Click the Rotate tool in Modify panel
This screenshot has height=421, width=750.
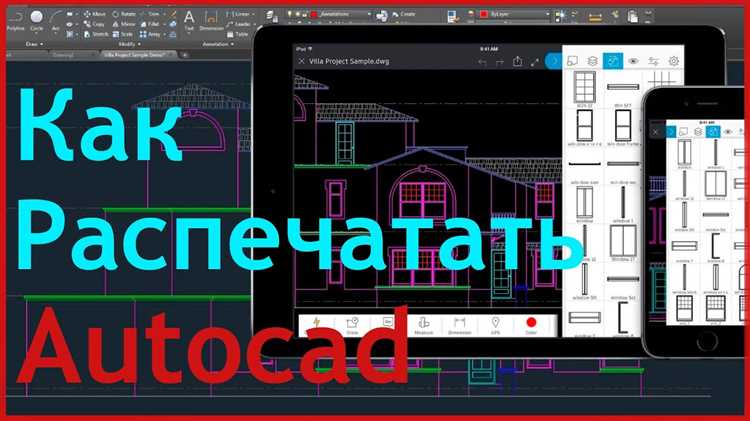click(124, 14)
